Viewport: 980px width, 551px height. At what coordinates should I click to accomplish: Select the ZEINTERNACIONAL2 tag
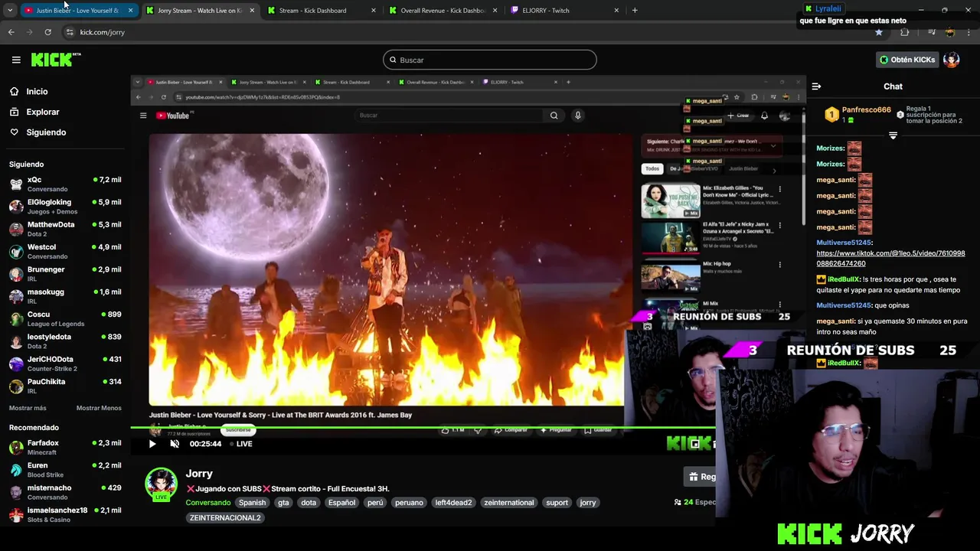tap(225, 518)
